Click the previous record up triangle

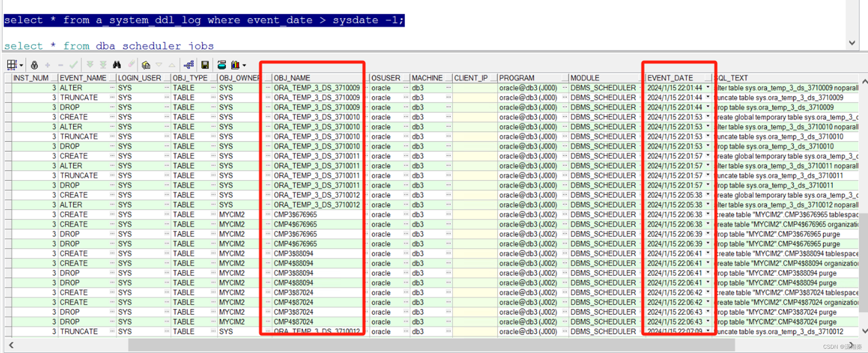[x=172, y=65]
